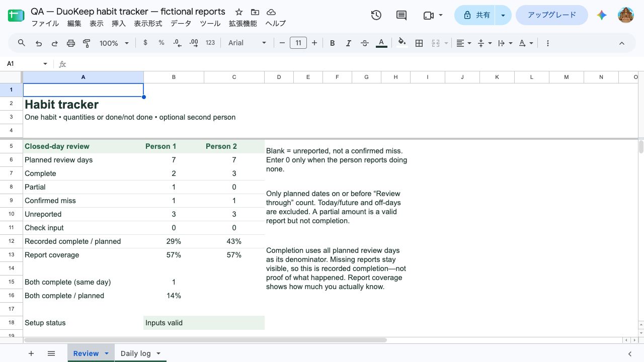Move document with folder icon
Image resolution: width=644 pixels, height=362 pixels.
(x=255, y=12)
